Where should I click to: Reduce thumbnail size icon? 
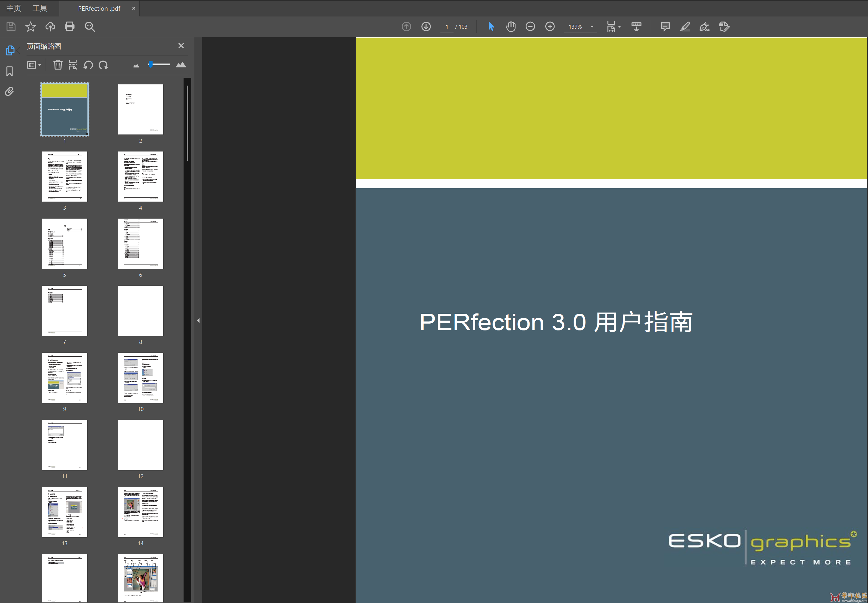[136, 66]
